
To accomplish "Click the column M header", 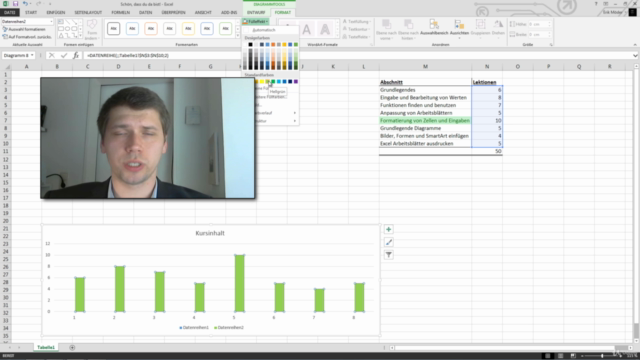I will coord(425,67).
